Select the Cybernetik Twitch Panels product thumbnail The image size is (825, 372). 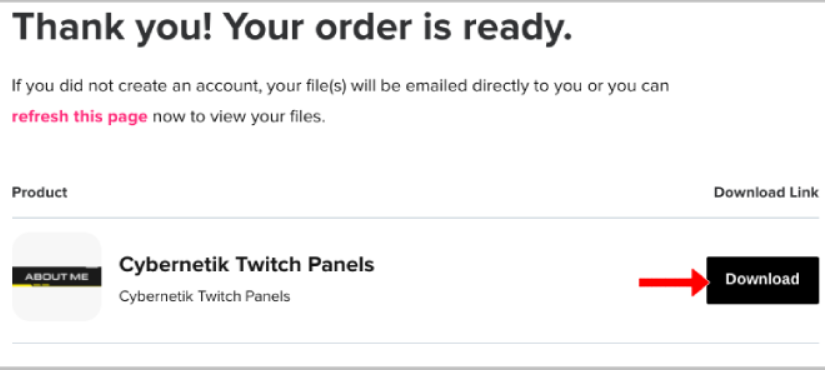click(57, 277)
